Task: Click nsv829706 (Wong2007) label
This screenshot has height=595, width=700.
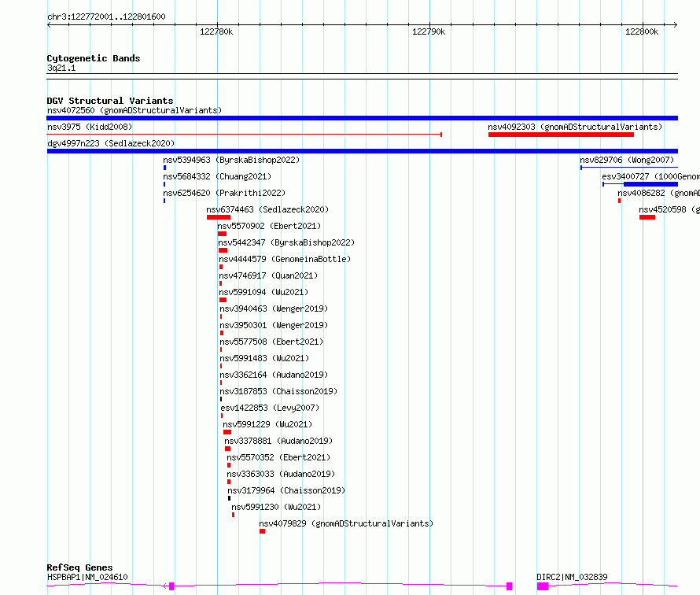Action: [627, 160]
